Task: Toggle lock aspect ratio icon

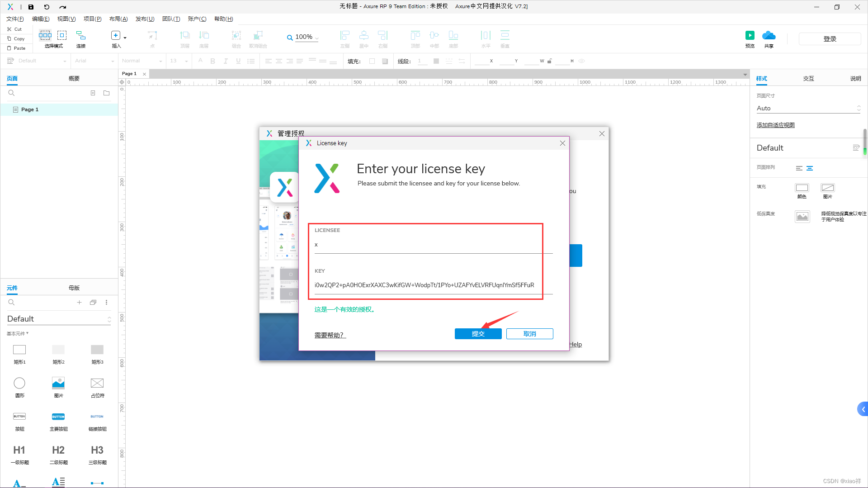Action: pos(550,61)
